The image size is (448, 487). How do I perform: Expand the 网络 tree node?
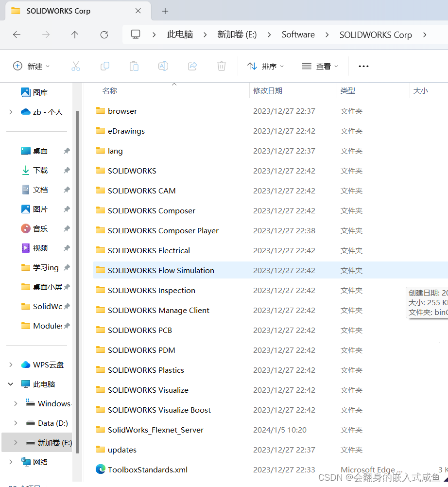coord(11,462)
